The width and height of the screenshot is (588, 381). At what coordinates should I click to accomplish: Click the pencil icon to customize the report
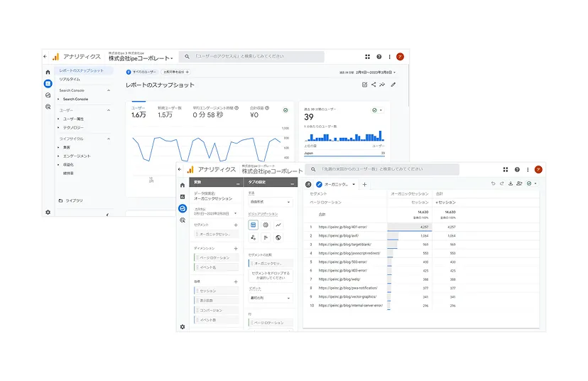tap(393, 85)
